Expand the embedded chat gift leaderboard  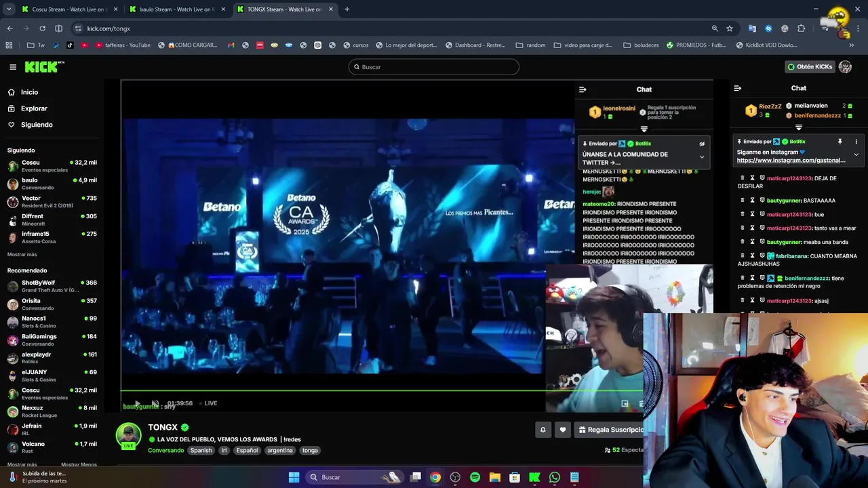coord(644,129)
